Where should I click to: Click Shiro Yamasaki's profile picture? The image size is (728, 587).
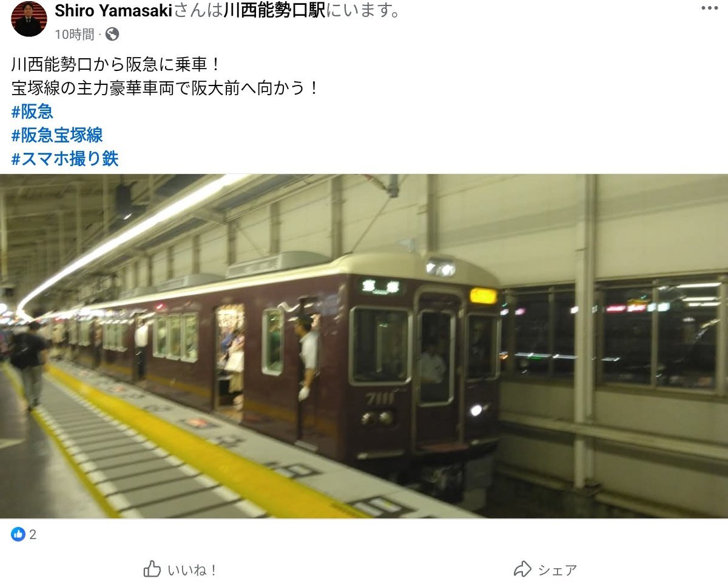click(x=29, y=19)
